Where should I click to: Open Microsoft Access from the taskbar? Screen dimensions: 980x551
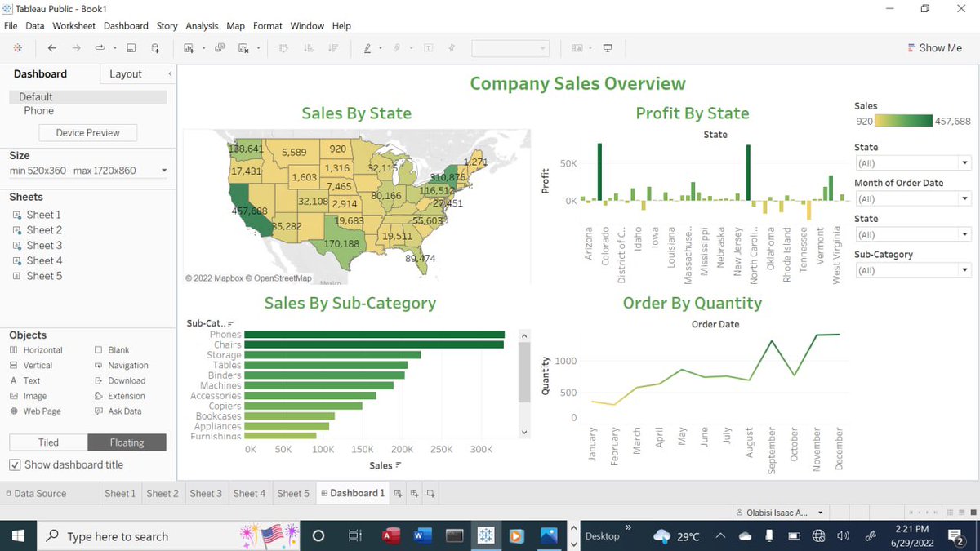(391, 536)
